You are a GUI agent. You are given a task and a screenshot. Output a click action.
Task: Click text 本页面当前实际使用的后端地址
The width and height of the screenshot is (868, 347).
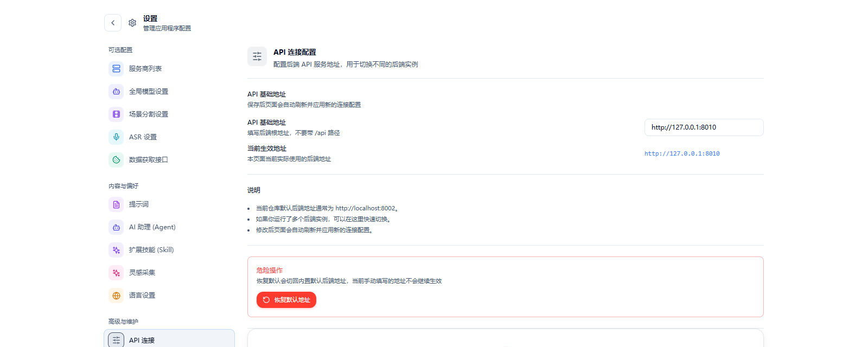tap(289, 159)
